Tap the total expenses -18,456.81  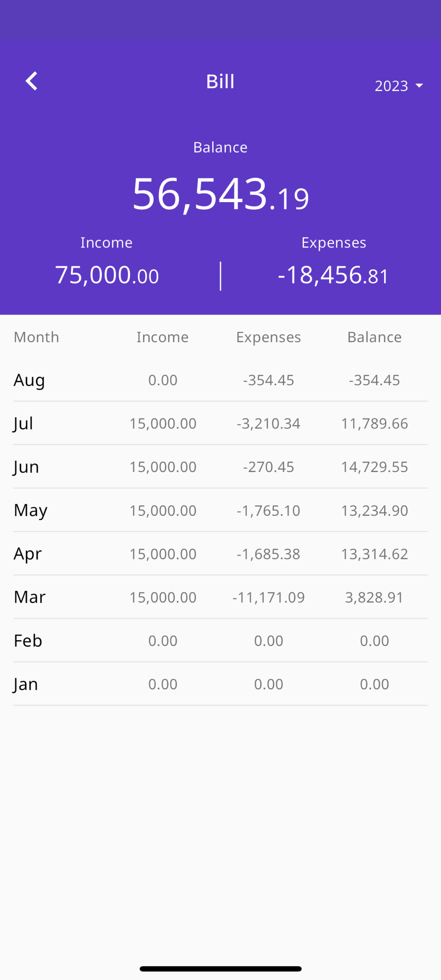tap(333, 275)
